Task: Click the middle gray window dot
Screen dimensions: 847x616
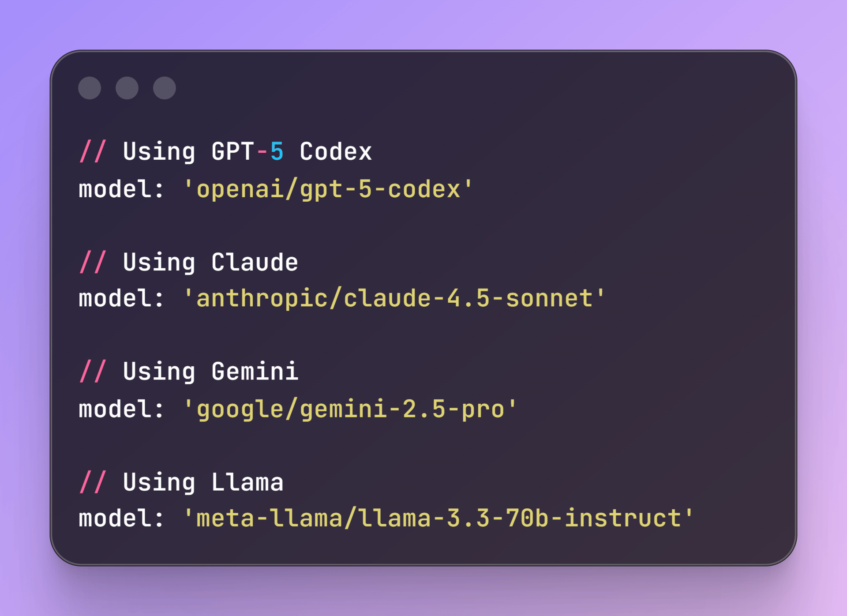Action: [127, 88]
